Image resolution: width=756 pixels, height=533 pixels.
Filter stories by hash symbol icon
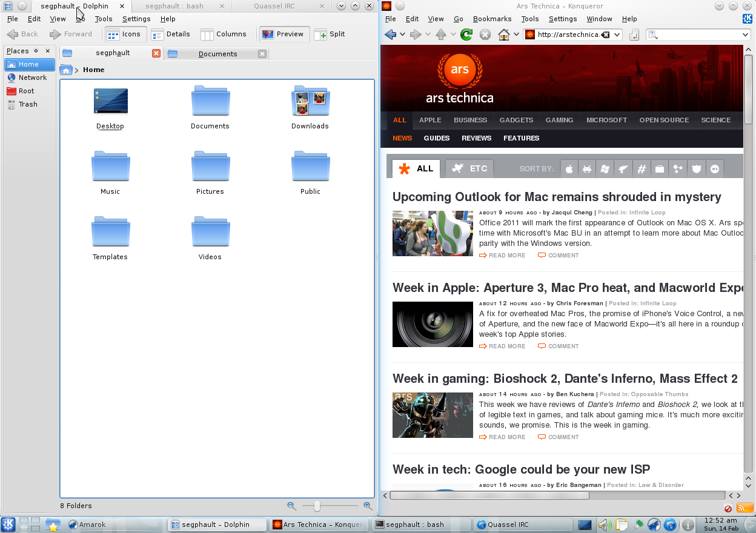click(642, 169)
